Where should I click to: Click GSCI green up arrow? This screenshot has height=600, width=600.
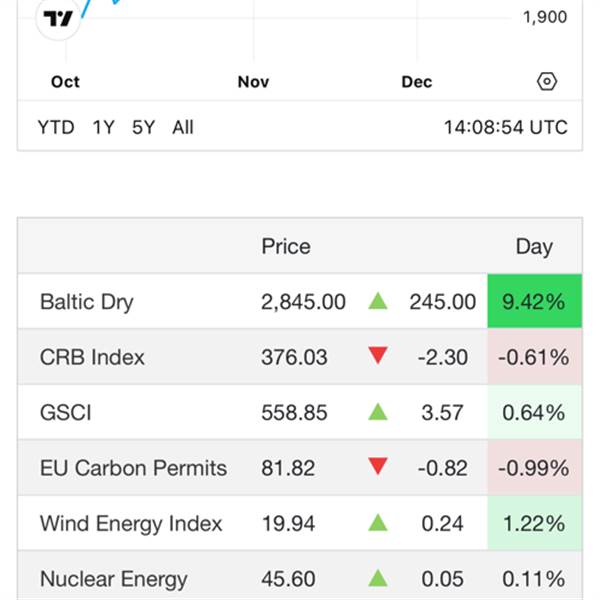(378, 412)
